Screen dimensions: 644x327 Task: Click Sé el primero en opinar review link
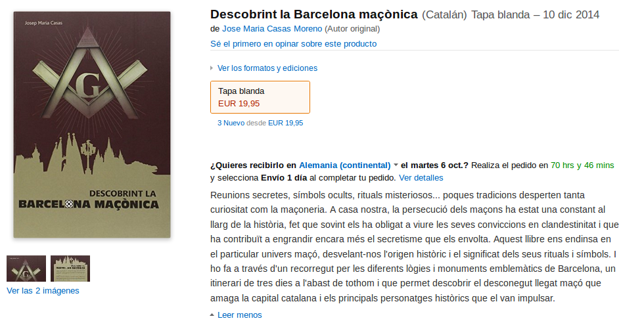point(293,43)
